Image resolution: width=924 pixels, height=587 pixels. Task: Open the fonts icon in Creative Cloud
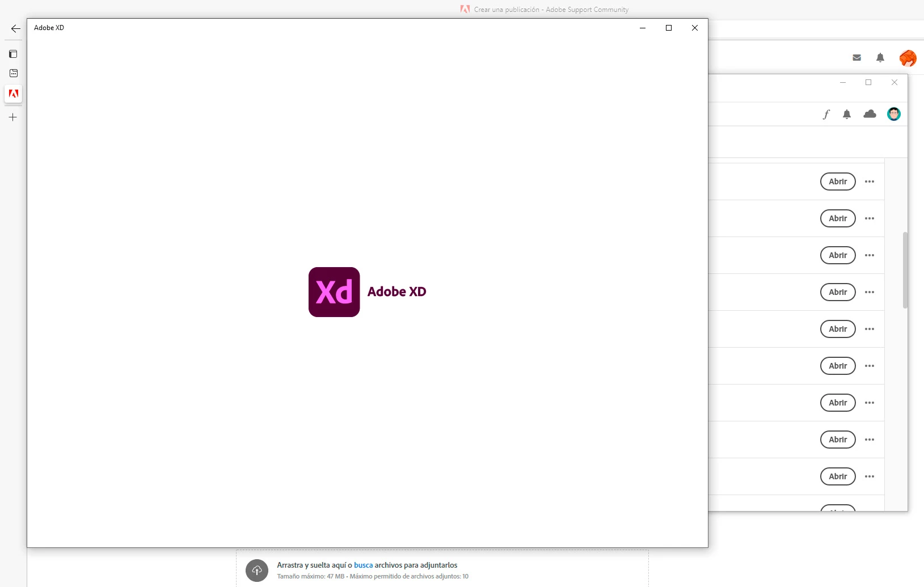826,114
